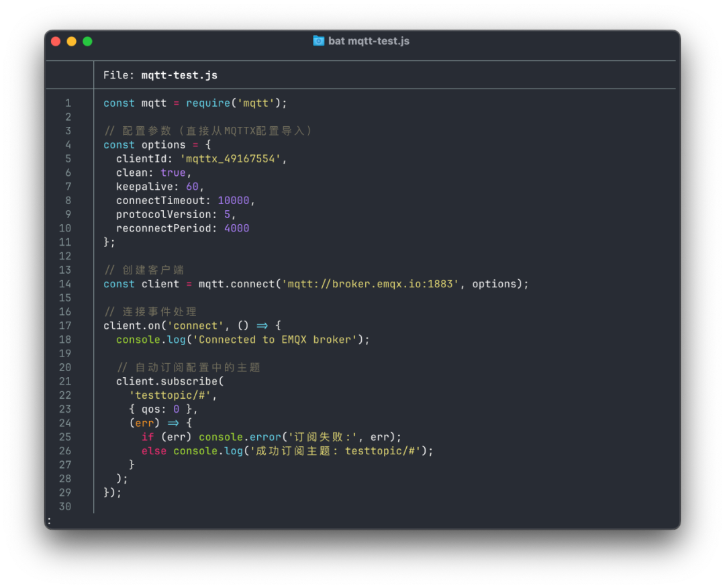Viewport: 725px width, 588px height.
Task: Click the closing '});' on line 29
Action: (112, 493)
